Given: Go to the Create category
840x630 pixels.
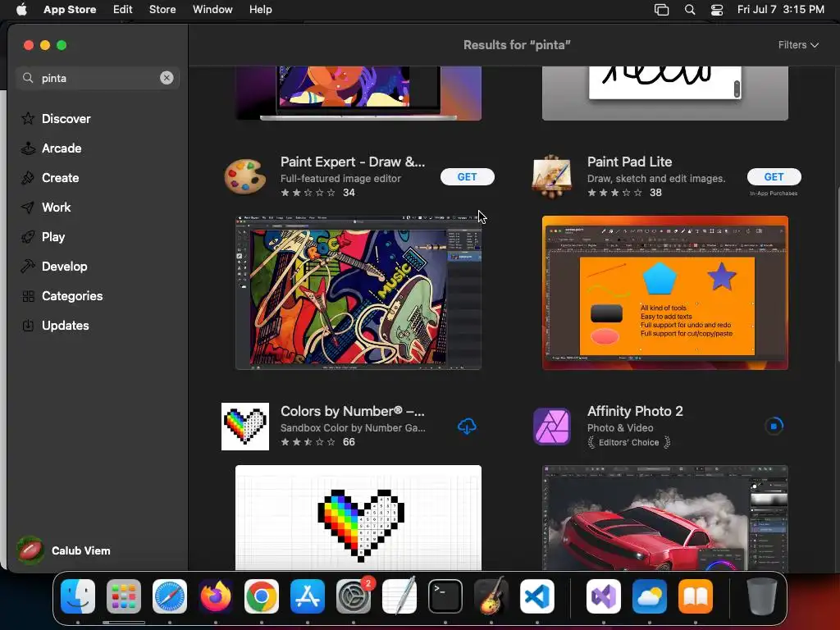Looking at the screenshot, I should click(x=60, y=177).
